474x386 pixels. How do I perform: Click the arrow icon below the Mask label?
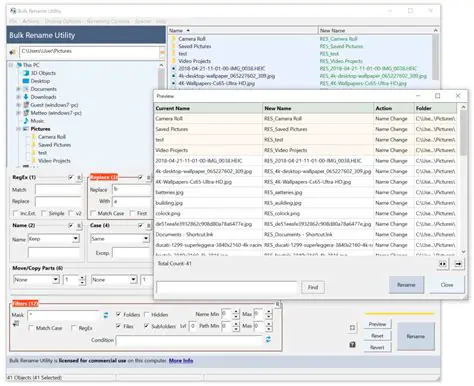16,324
